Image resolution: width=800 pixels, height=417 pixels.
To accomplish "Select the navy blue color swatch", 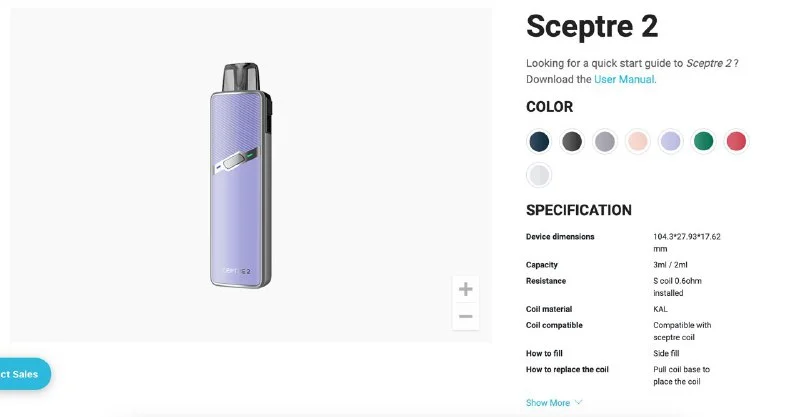I will pyautogui.click(x=540, y=141).
